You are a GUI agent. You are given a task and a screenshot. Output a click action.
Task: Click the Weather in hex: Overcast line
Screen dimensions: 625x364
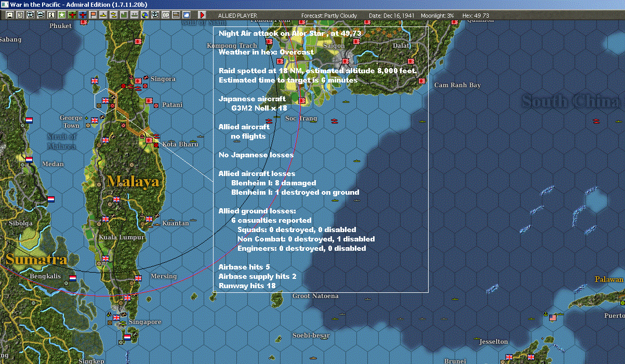[x=266, y=52]
